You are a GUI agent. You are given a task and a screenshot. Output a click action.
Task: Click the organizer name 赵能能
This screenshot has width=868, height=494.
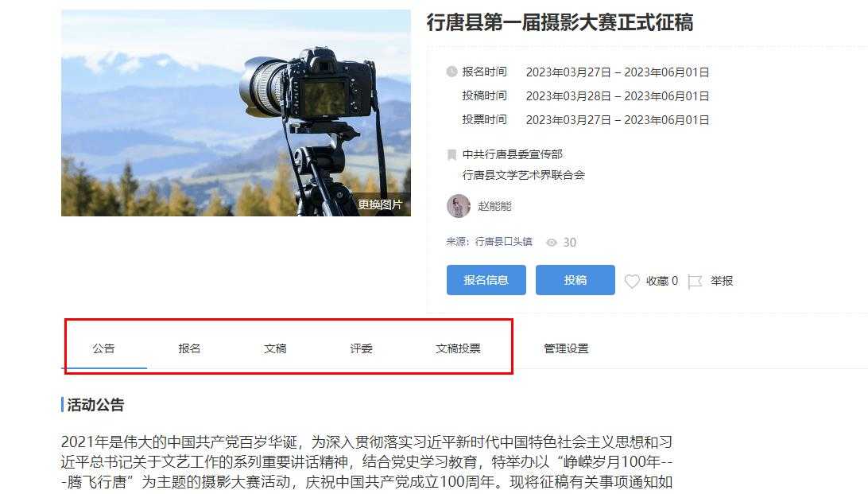point(494,206)
